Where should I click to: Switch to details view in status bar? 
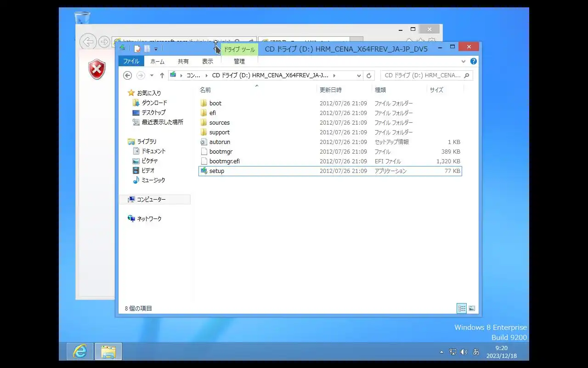[x=462, y=308]
